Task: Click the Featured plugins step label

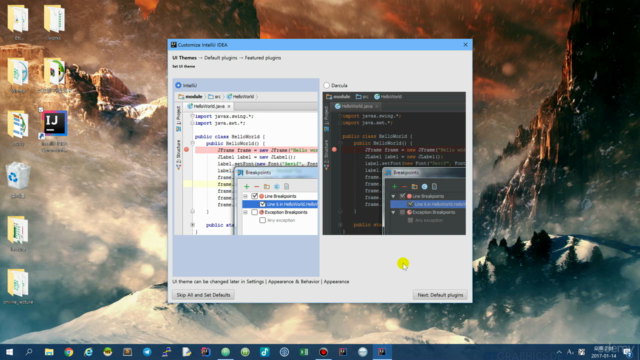Action: pos(263,58)
